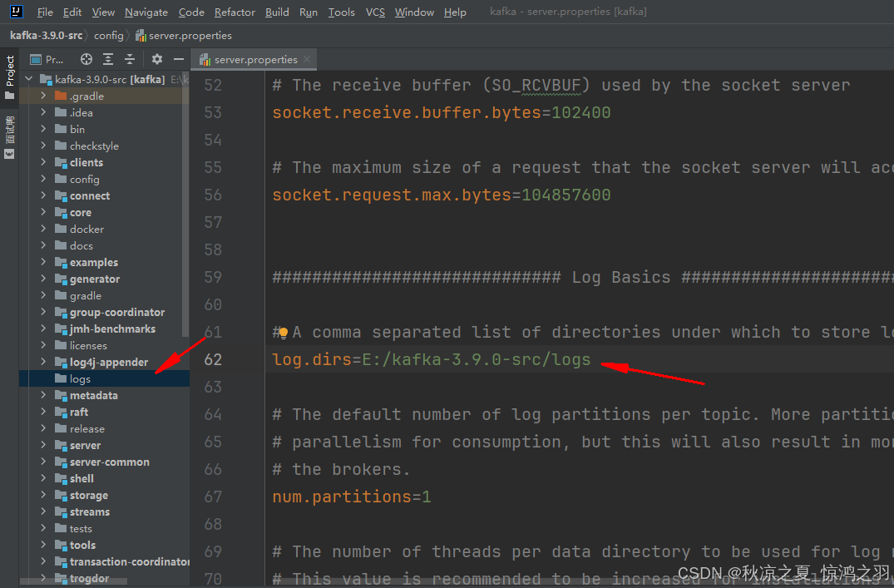Click the kafka-3.9.0-src breadcrumb
Image resolution: width=894 pixels, height=588 pixels.
[46, 36]
